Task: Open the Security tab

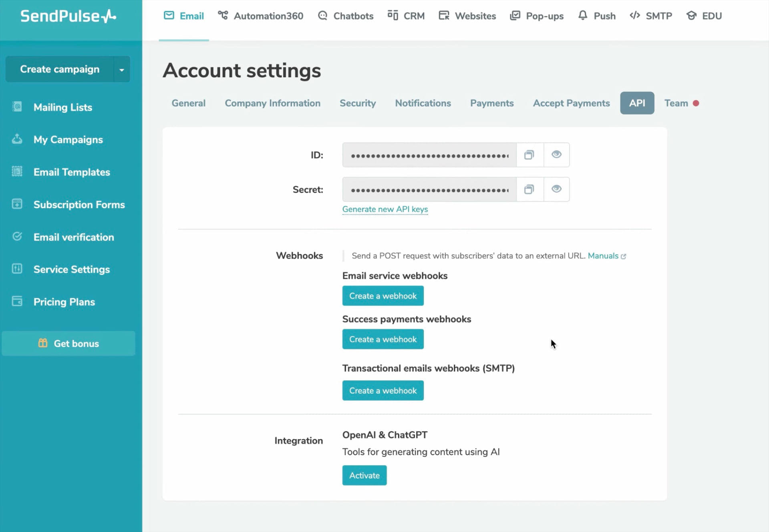Action: pos(358,103)
